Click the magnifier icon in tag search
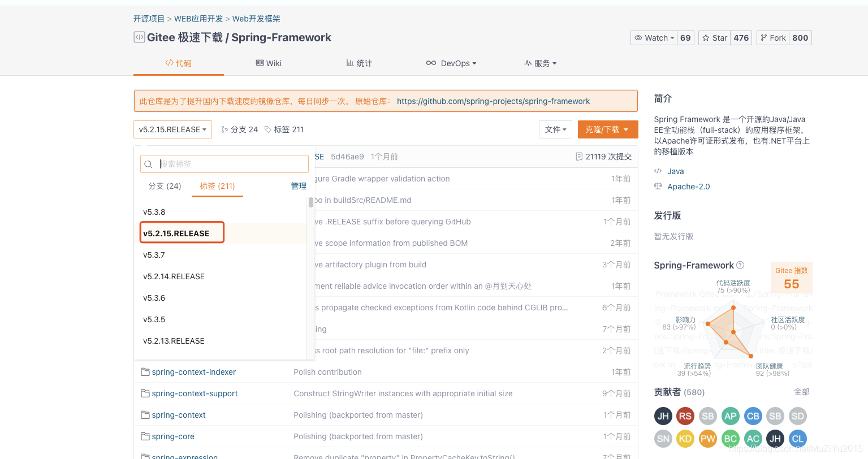 [148, 164]
